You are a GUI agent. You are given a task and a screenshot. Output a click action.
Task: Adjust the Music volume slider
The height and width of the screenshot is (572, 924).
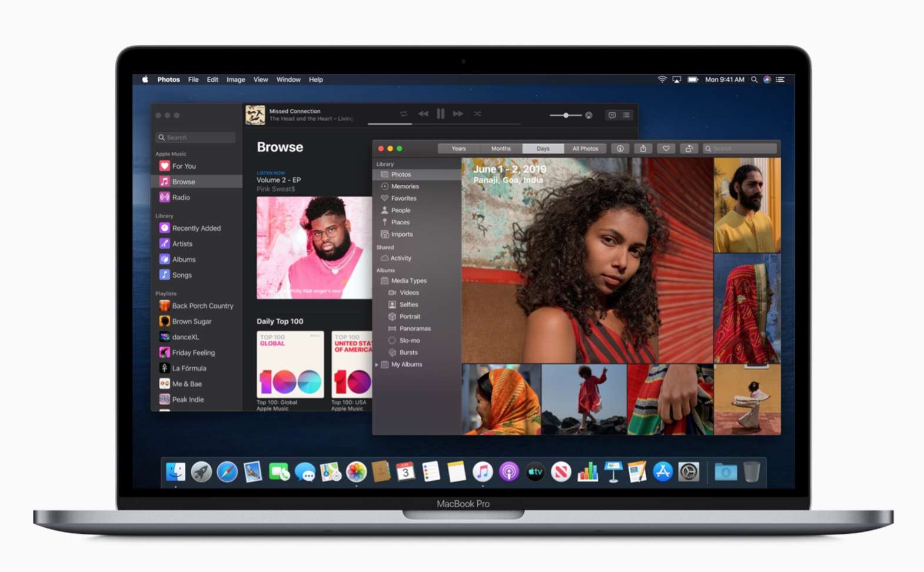point(566,115)
